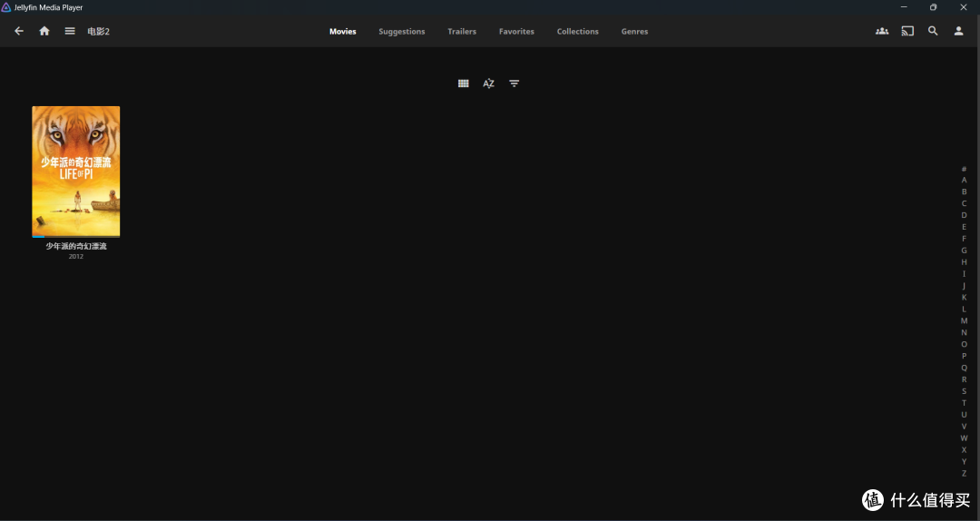Jump to letter O in alphabet picker
Image resolution: width=980 pixels, height=521 pixels.
click(964, 344)
